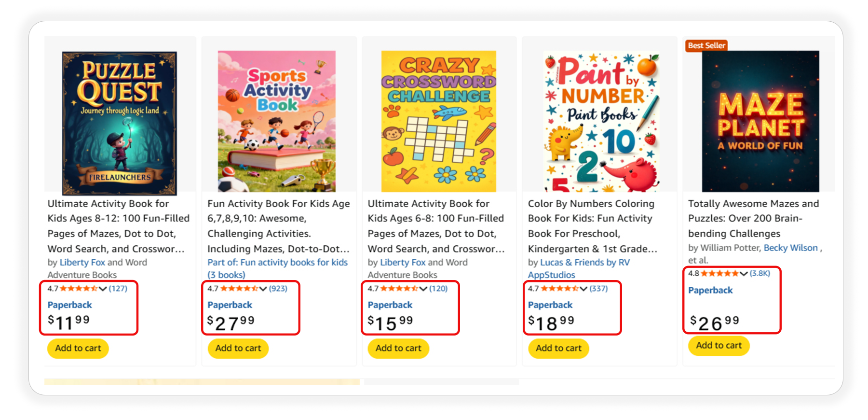The image size is (868, 420).
Task: Add the $11.99 book to cart
Action: [x=78, y=348]
